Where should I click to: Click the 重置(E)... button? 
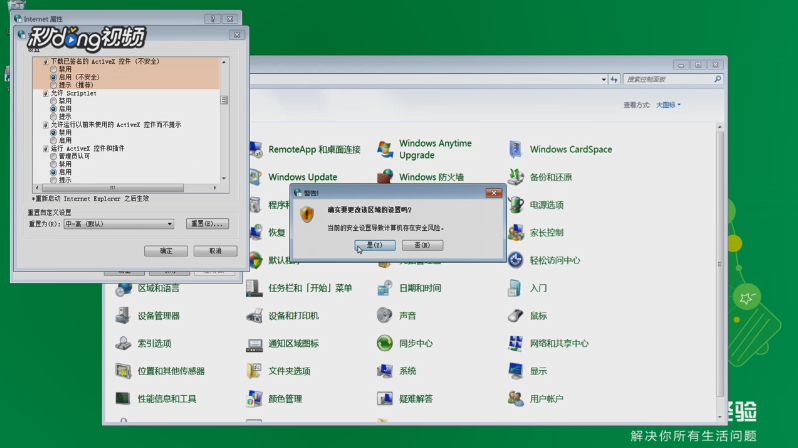click(x=207, y=223)
